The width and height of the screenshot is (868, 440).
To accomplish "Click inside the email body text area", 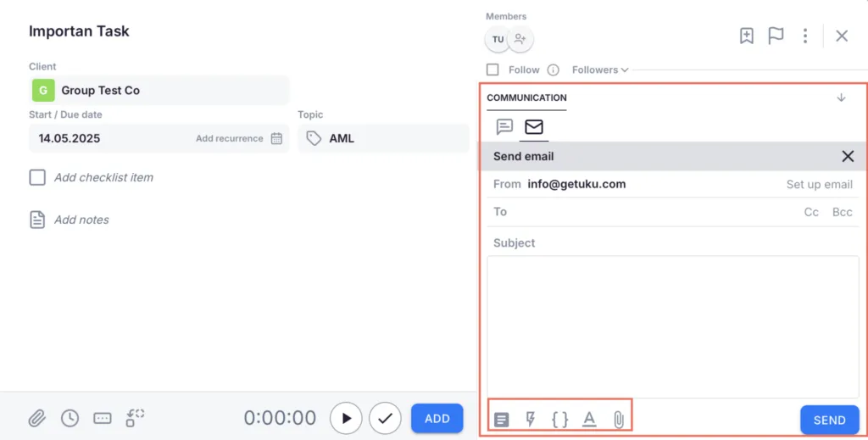I will (672, 326).
